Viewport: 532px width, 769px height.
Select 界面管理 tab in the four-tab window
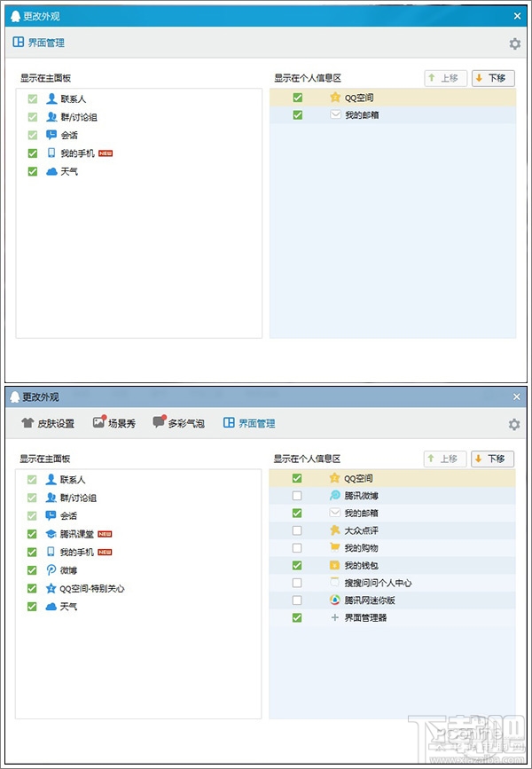249,423
